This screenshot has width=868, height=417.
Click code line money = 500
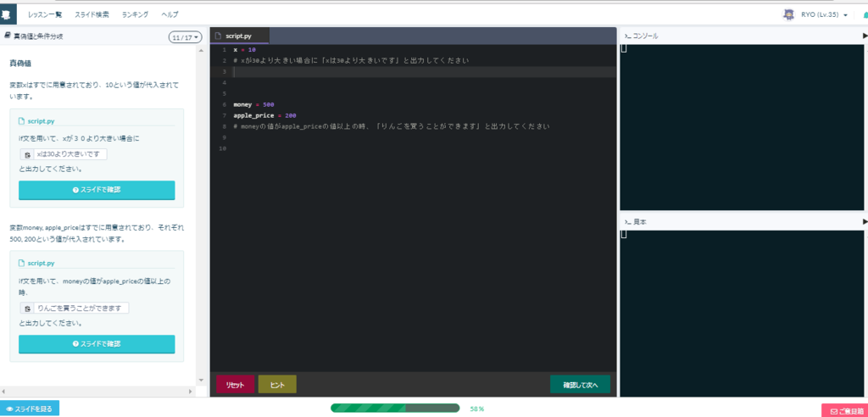(x=253, y=104)
